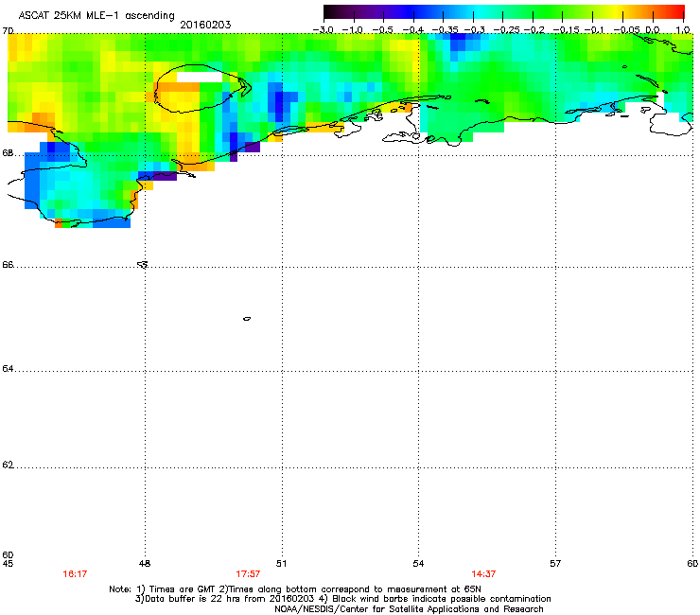
Task: Click the colorbar label "-0.05"
Action: 626,30
